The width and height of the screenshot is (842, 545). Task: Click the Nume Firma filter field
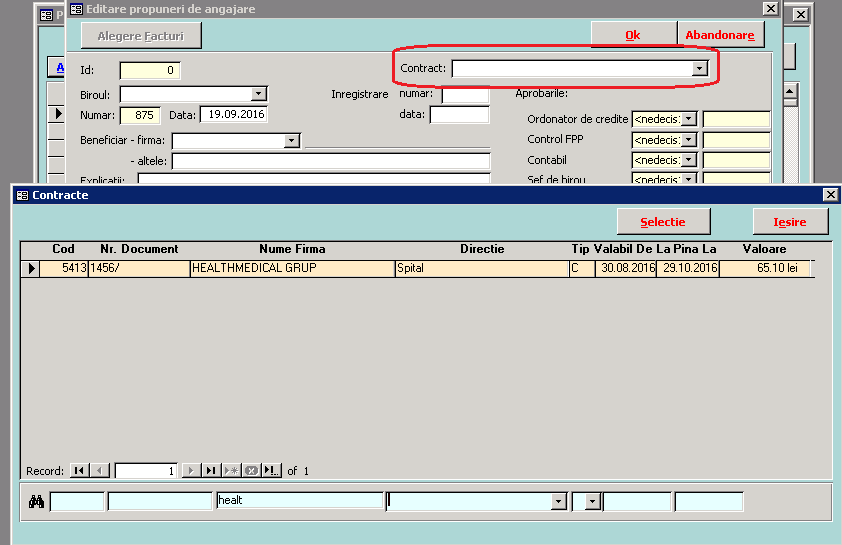[298, 501]
